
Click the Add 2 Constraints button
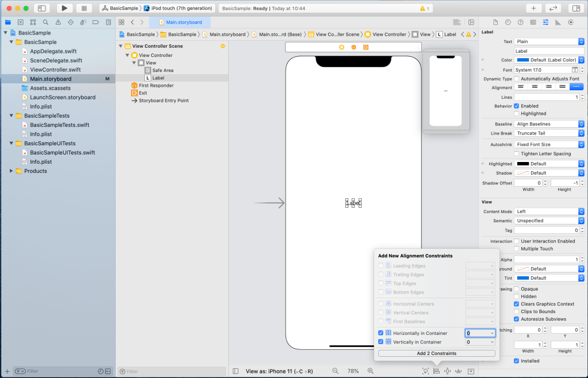tap(436, 353)
